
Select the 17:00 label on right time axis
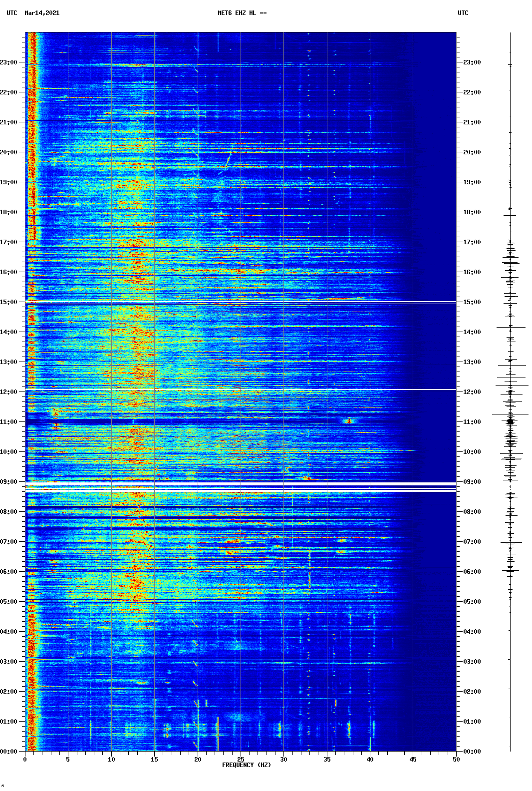(472, 242)
